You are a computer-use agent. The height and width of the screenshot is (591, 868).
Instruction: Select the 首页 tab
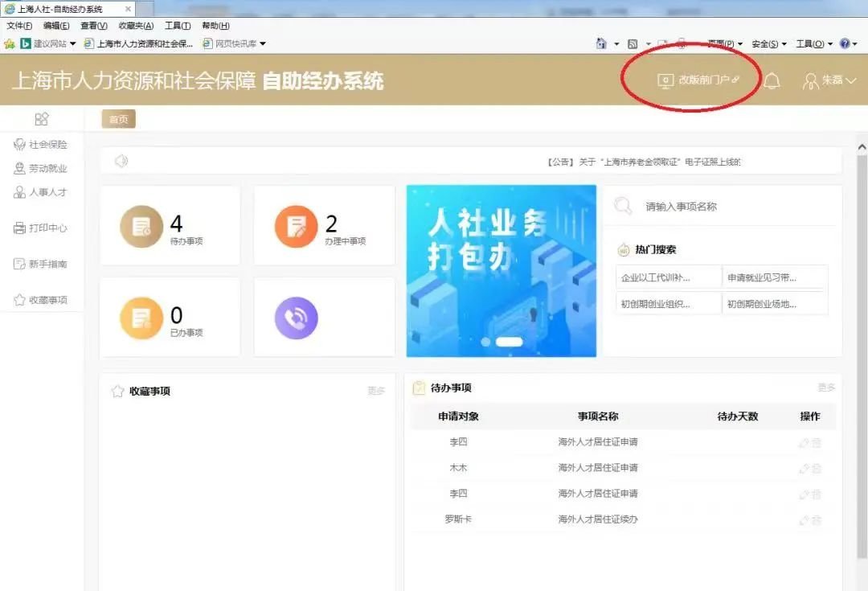tap(118, 119)
